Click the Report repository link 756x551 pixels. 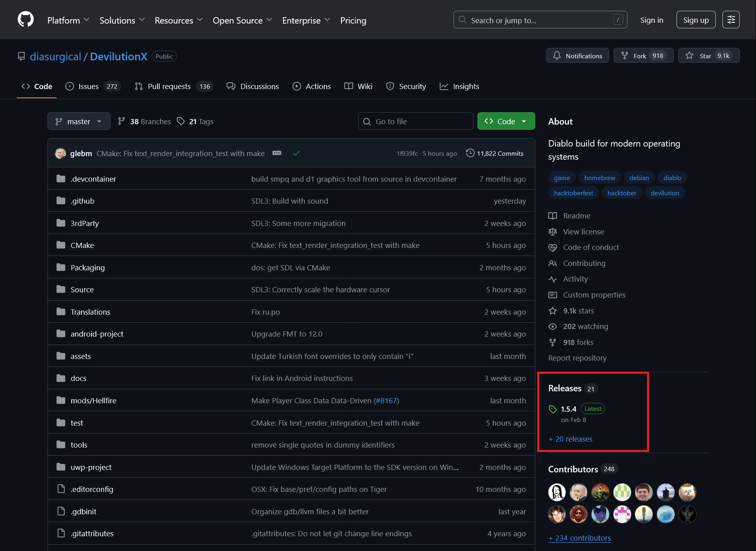(577, 358)
